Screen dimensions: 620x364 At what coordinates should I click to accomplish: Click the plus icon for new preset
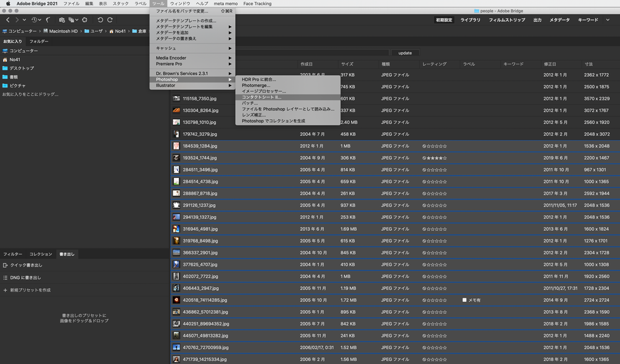[5, 290]
